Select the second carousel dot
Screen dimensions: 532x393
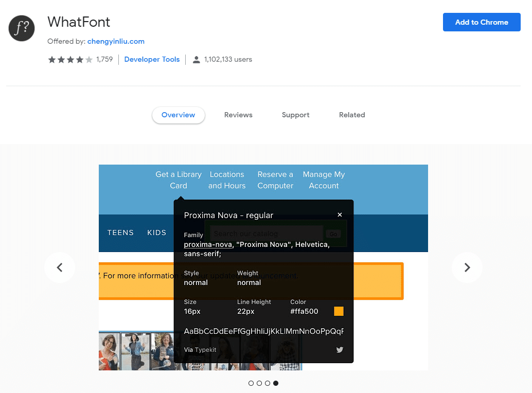259,383
